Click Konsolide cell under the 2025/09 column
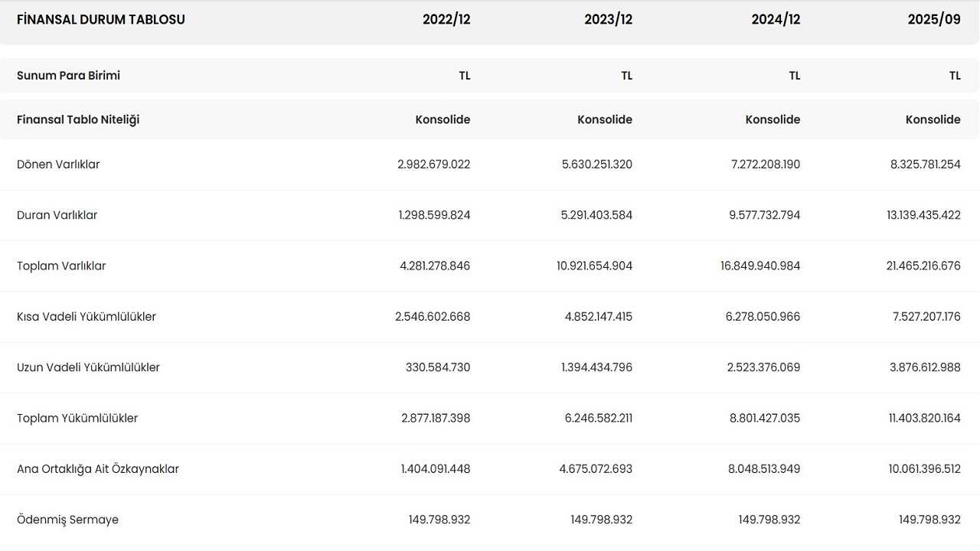The height and width of the screenshot is (551, 980). [x=933, y=119]
